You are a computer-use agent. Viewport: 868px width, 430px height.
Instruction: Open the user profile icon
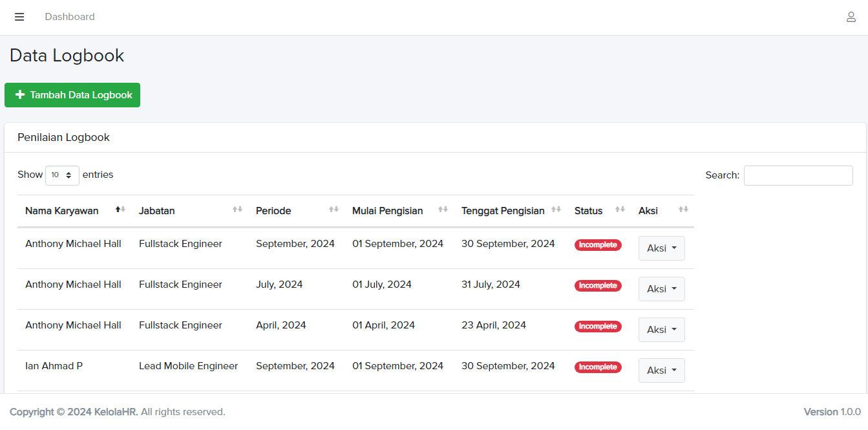(851, 17)
